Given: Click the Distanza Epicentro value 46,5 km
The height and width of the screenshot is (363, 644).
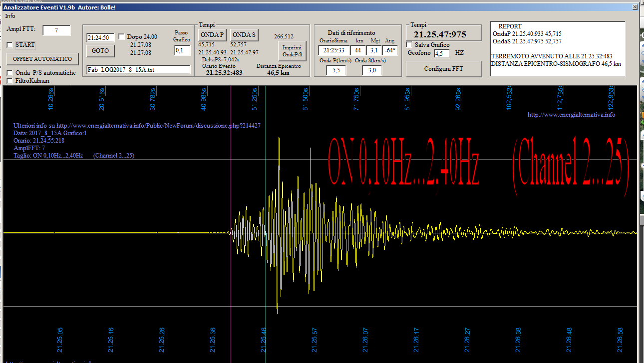Looking at the screenshot, I should pyautogui.click(x=278, y=72).
